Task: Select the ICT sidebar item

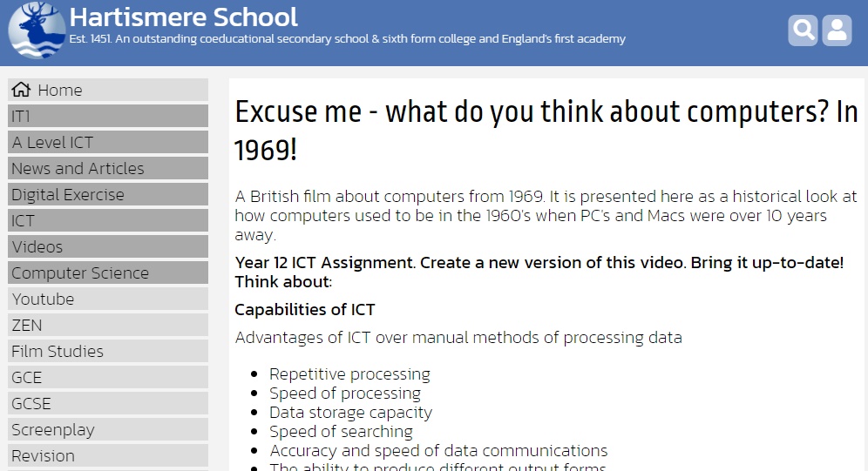Action: coord(108,220)
